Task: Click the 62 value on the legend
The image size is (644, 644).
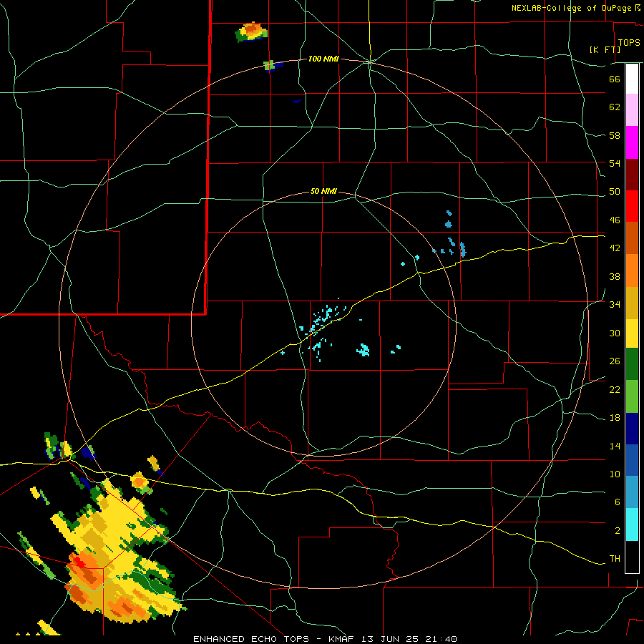Action: click(615, 107)
